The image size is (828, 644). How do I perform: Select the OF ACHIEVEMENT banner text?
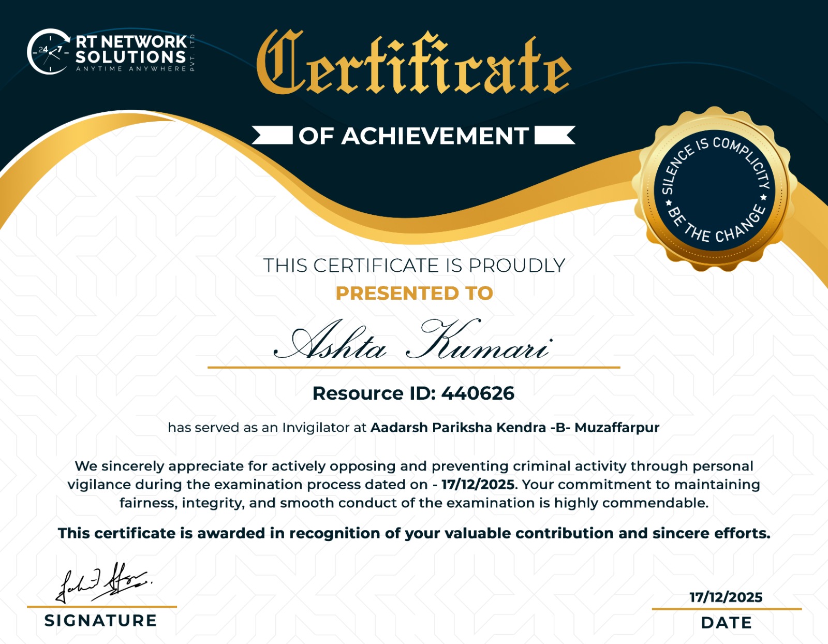413,136
